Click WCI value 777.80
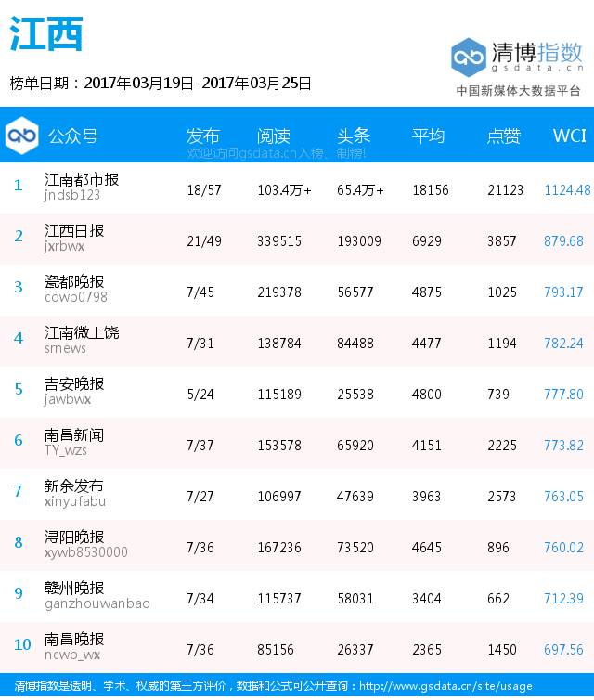This screenshot has width=594, height=700. click(x=563, y=395)
